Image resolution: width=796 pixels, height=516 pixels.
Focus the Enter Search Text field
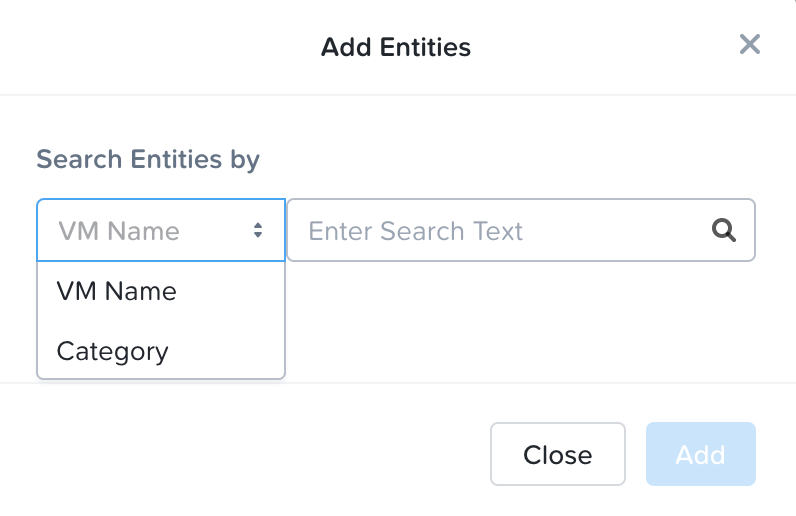(500, 231)
